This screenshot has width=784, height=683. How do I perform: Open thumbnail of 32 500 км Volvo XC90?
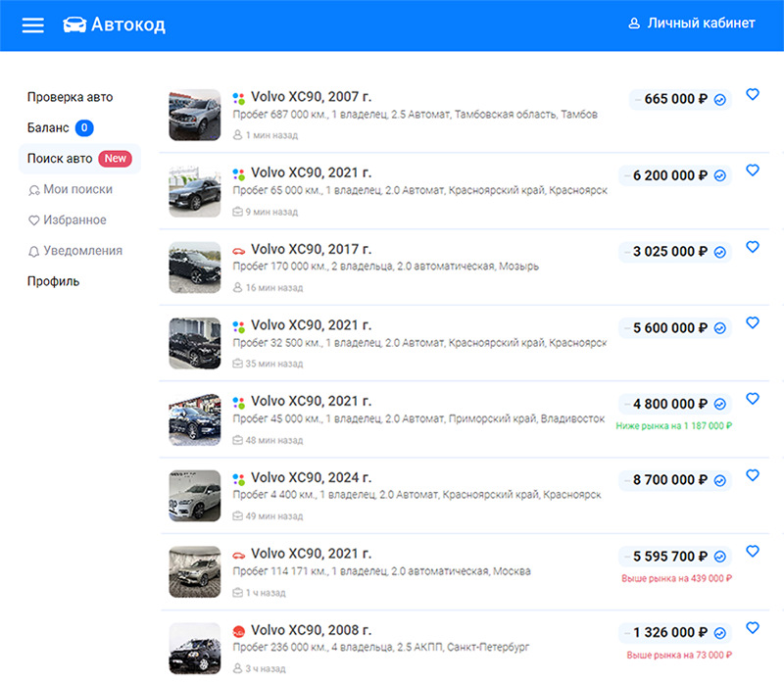[x=195, y=344]
